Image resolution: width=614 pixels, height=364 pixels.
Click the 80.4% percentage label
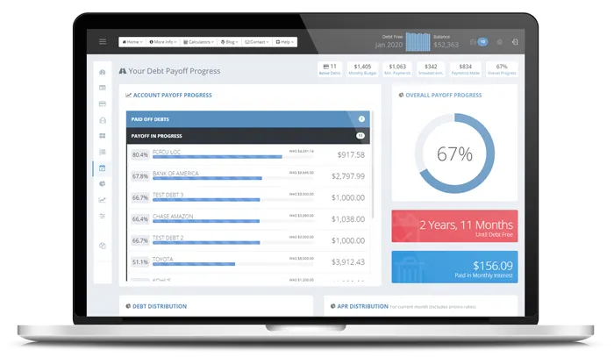140,155
